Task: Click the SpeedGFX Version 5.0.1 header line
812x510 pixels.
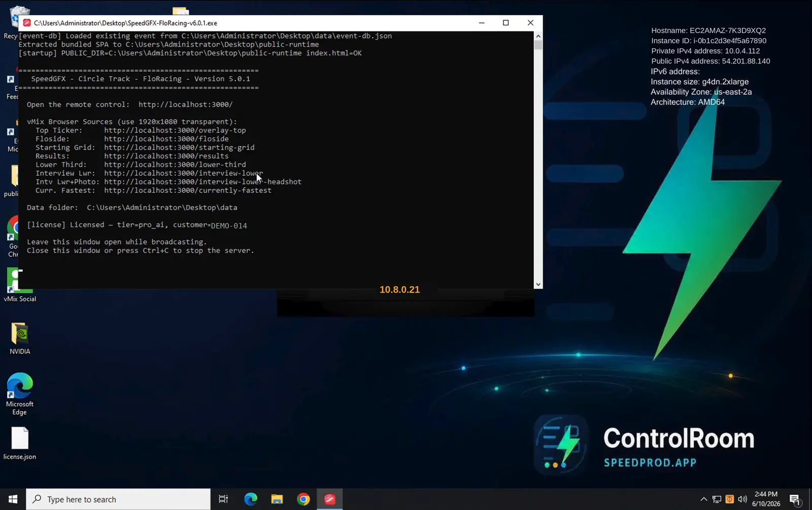Action: tap(141, 79)
